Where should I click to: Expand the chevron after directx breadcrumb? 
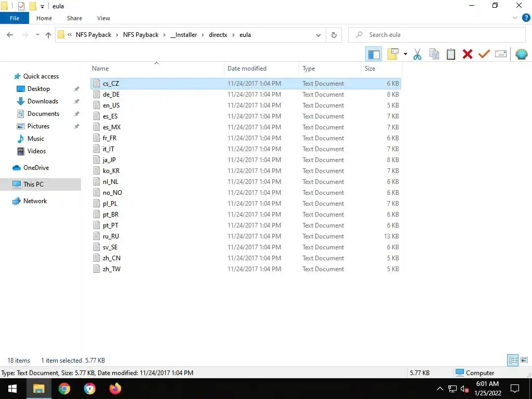click(233, 35)
